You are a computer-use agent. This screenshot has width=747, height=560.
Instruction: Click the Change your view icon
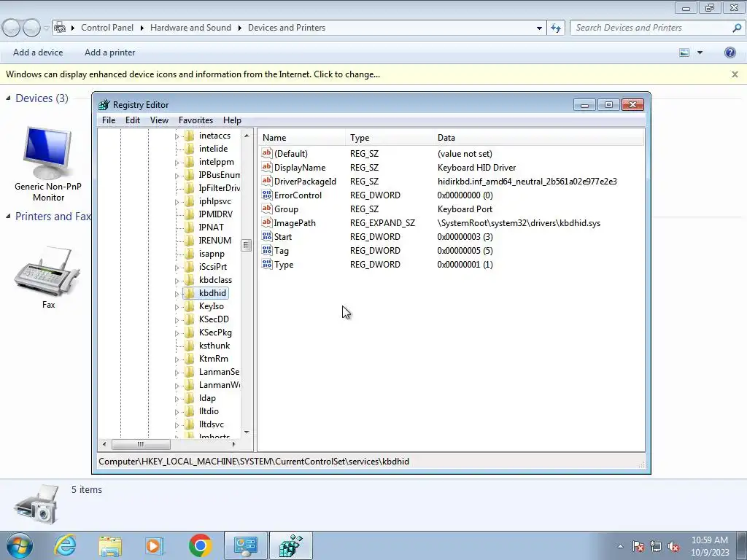684,52
